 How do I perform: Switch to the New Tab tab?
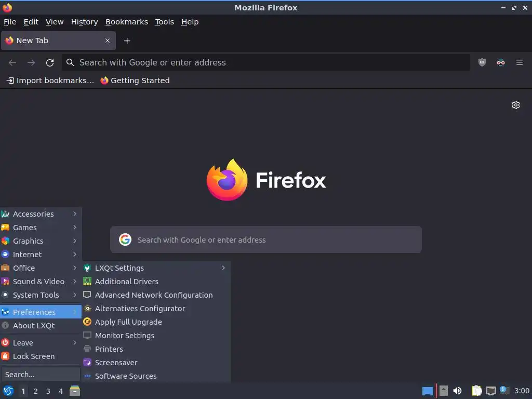tap(58, 41)
